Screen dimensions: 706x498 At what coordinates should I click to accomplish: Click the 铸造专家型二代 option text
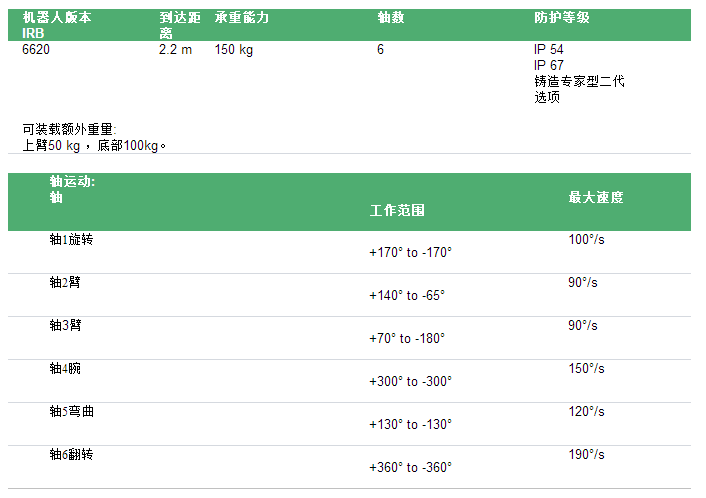(x=579, y=81)
